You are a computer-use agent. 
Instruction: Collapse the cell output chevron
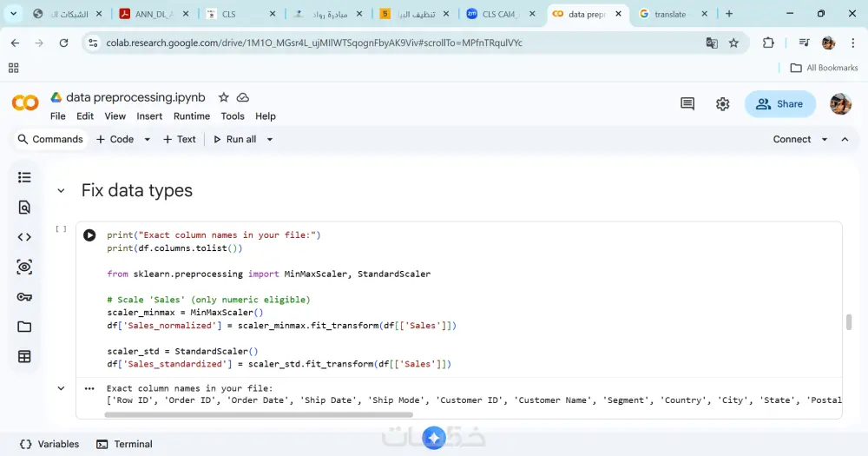click(61, 388)
